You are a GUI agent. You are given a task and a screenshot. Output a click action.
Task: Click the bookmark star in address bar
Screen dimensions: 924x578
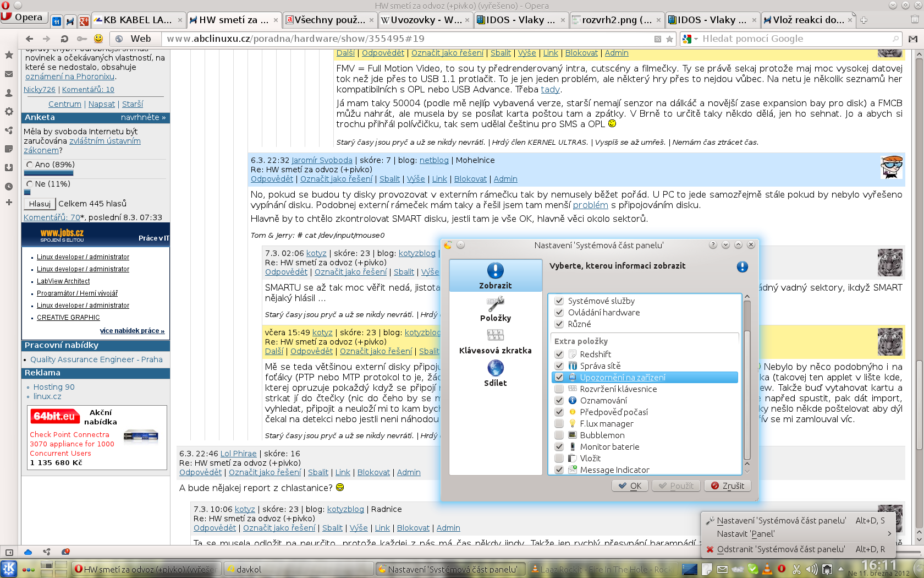click(669, 39)
